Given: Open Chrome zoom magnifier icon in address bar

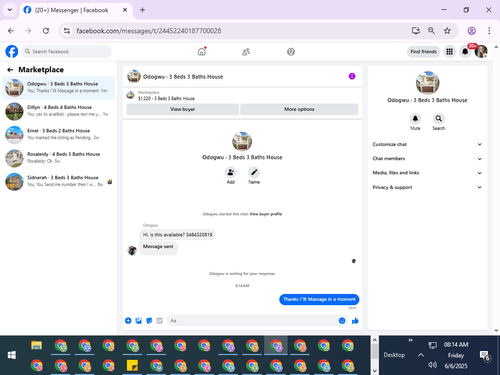Looking at the screenshot, I should (x=431, y=31).
